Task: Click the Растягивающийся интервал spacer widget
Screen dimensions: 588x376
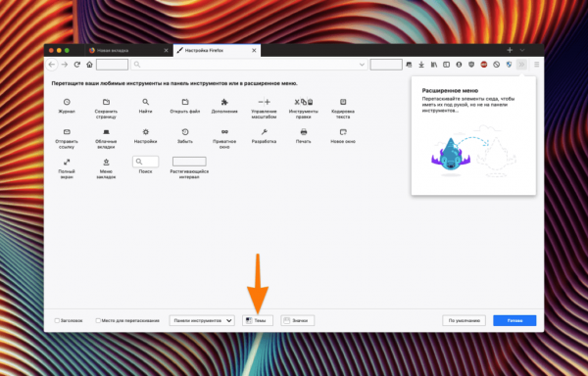Action: 189,162
